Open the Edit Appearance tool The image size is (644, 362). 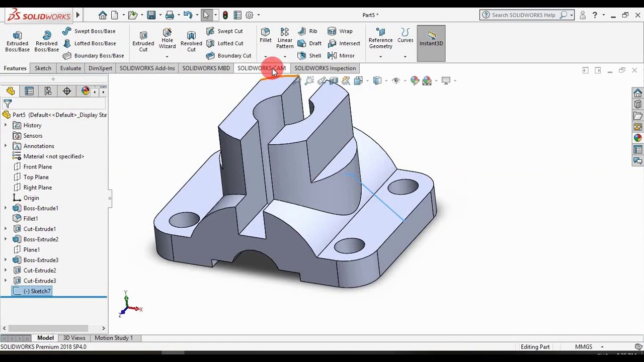point(415,80)
